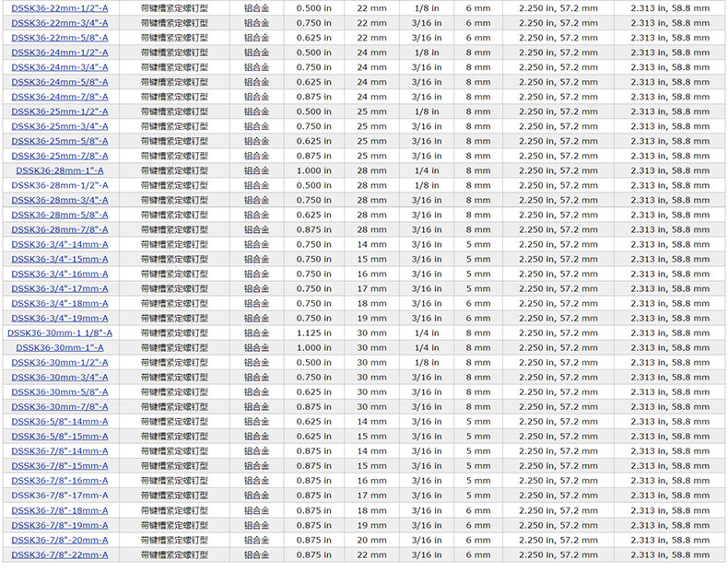Image resolution: width=728 pixels, height=572 pixels.
Task: Open the DSSK36-5/8"-14mm-A link
Action: click(x=60, y=421)
